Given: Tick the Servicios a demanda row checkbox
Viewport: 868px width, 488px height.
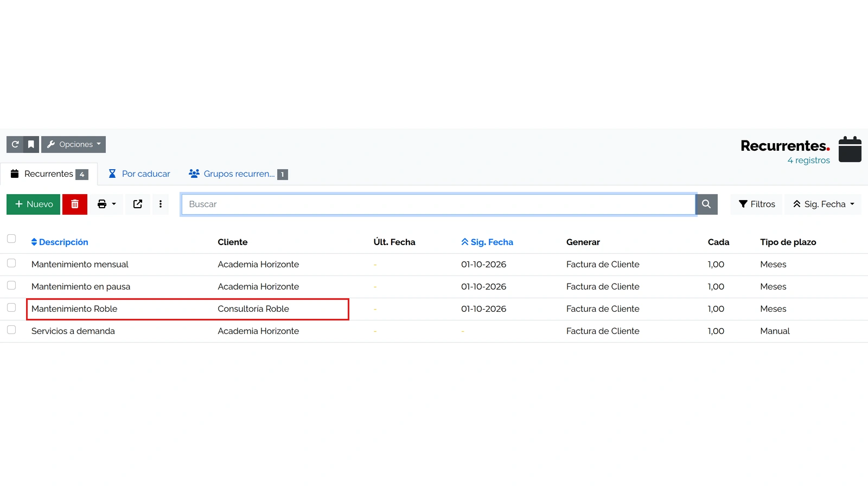Looking at the screenshot, I should click(11, 330).
